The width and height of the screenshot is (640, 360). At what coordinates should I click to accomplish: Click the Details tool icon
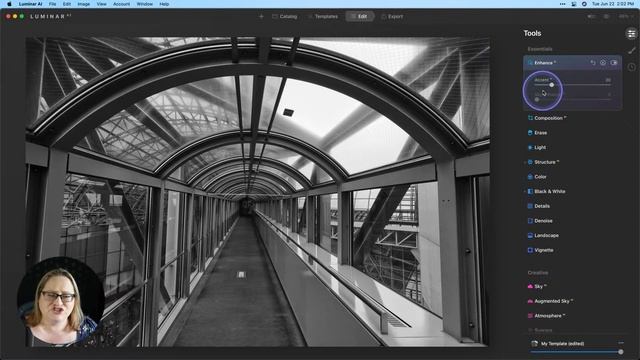point(530,206)
